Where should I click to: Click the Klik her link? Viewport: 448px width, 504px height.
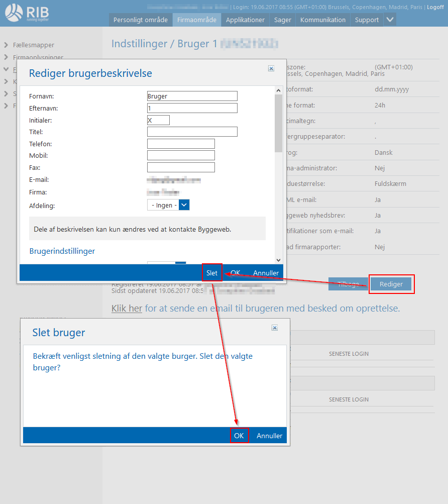(x=127, y=308)
